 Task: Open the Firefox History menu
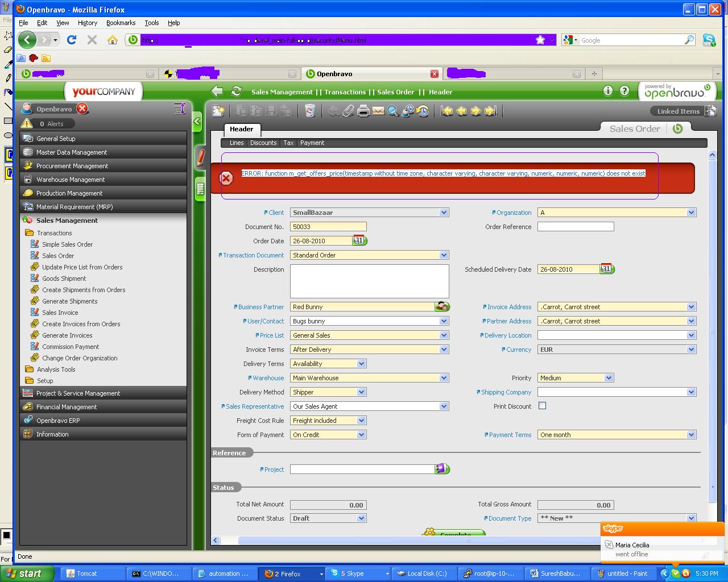[x=88, y=23]
